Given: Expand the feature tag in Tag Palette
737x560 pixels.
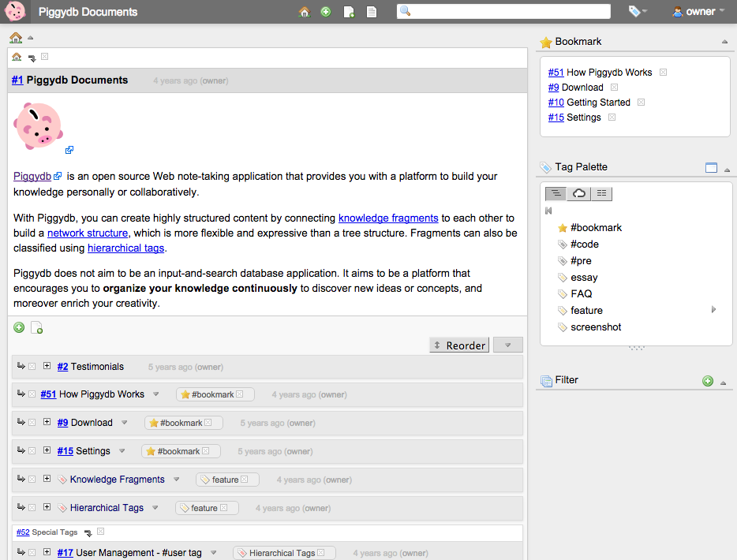Looking at the screenshot, I should pos(713,310).
